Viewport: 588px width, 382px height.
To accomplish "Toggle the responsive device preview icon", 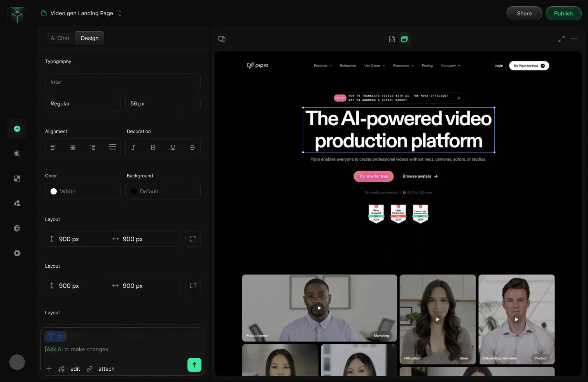I will (222, 39).
